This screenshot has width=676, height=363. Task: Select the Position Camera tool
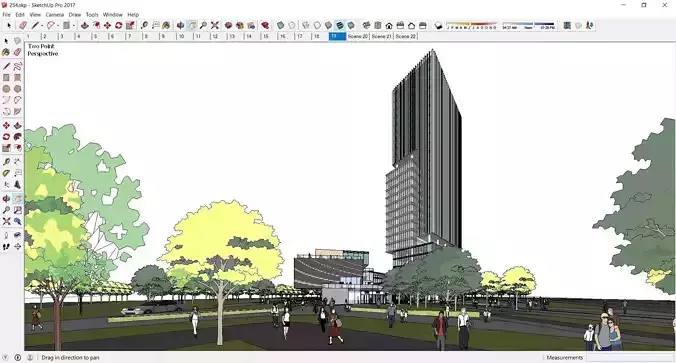click(x=6, y=235)
